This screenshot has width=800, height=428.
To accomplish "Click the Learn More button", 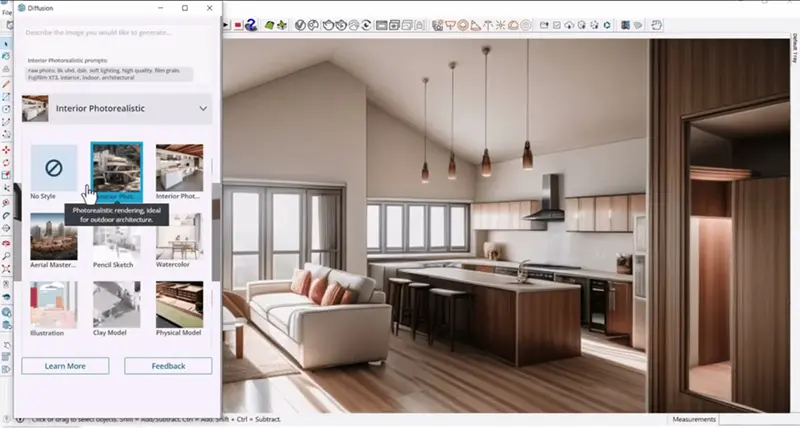I will coord(64,366).
